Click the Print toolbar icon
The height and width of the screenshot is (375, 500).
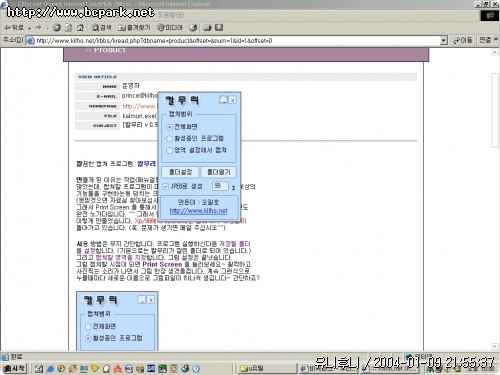click(219, 28)
